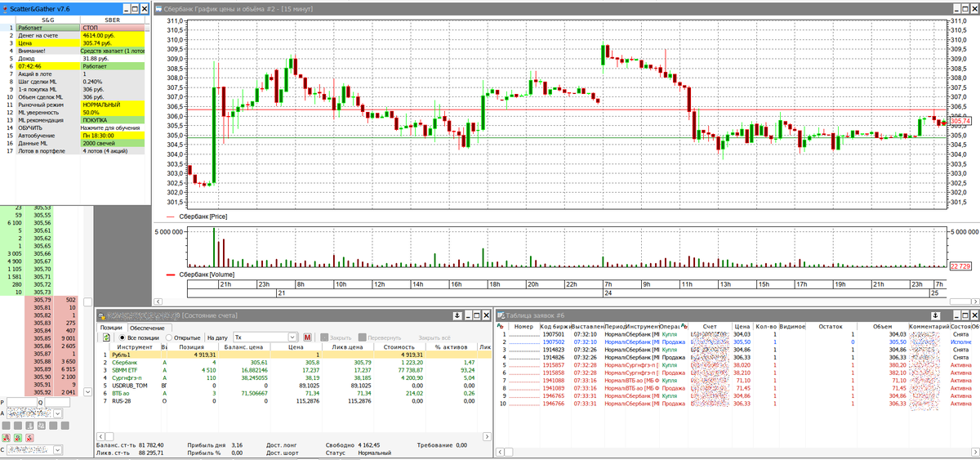The image size is (980, 460).
Task: Click the filter icon left of the Номер column
Action: pos(499,326)
